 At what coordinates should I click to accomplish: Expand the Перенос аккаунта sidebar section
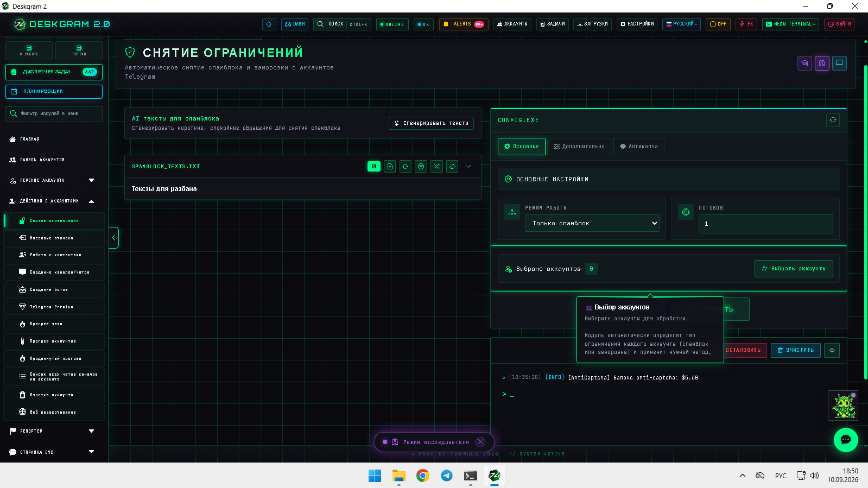(x=52, y=180)
